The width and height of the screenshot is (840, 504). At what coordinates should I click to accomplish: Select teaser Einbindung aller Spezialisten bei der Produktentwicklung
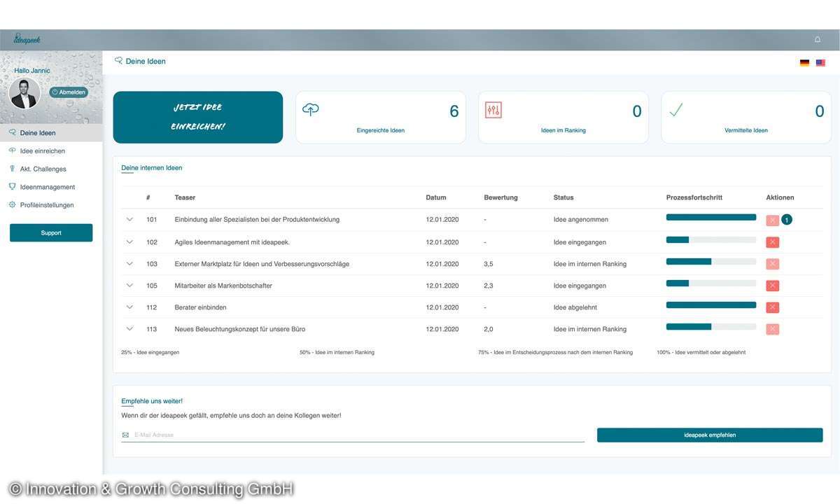point(257,220)
